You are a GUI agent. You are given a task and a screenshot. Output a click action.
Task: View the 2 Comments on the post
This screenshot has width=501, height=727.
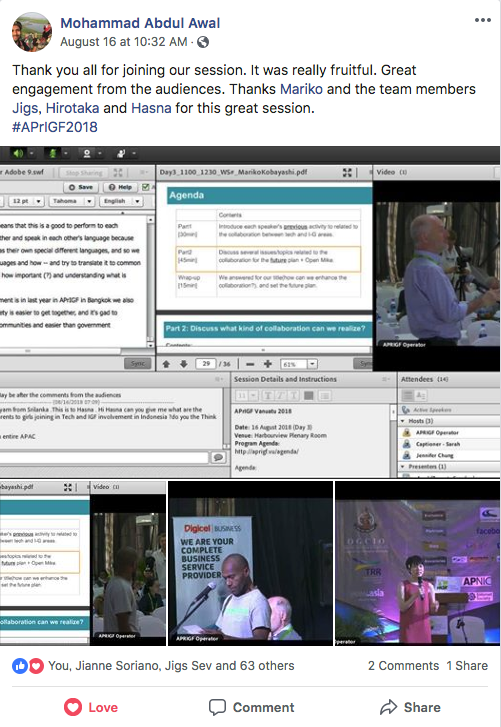(403, 666)
